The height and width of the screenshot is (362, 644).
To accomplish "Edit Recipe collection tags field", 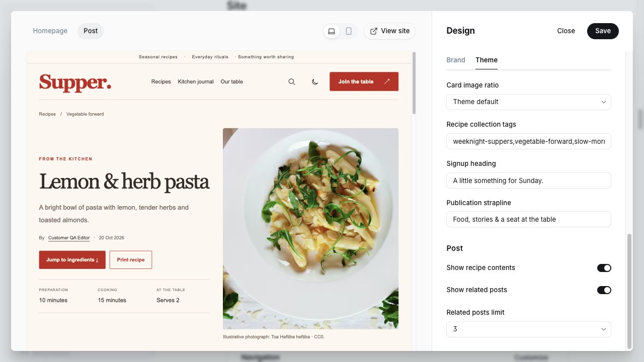I will pos(529,141).
